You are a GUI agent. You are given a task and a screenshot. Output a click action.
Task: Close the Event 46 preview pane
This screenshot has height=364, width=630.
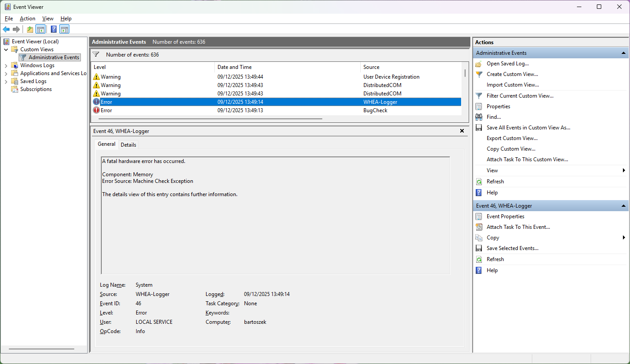[x=462, y=131]
